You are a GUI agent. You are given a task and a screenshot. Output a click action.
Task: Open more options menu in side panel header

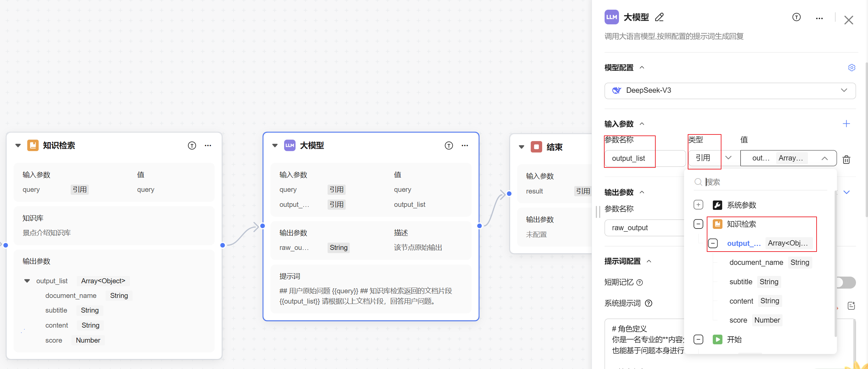819,18
